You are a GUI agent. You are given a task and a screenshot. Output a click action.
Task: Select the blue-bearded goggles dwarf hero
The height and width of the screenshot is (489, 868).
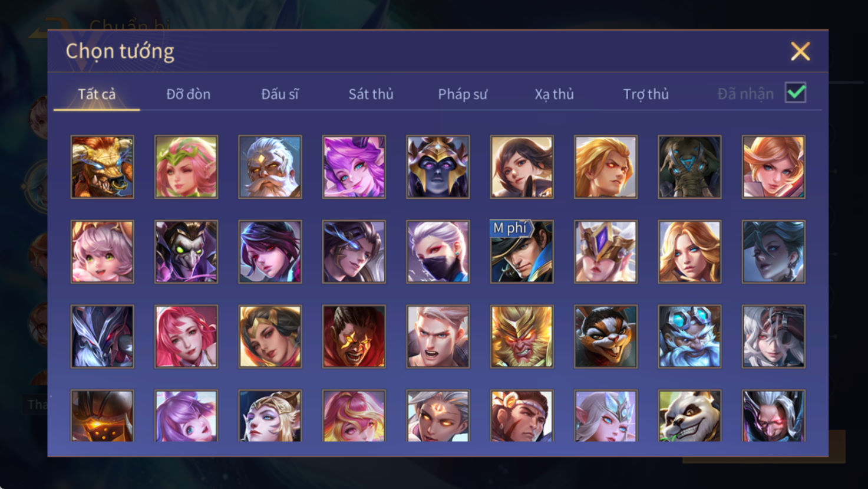point(689,336)
